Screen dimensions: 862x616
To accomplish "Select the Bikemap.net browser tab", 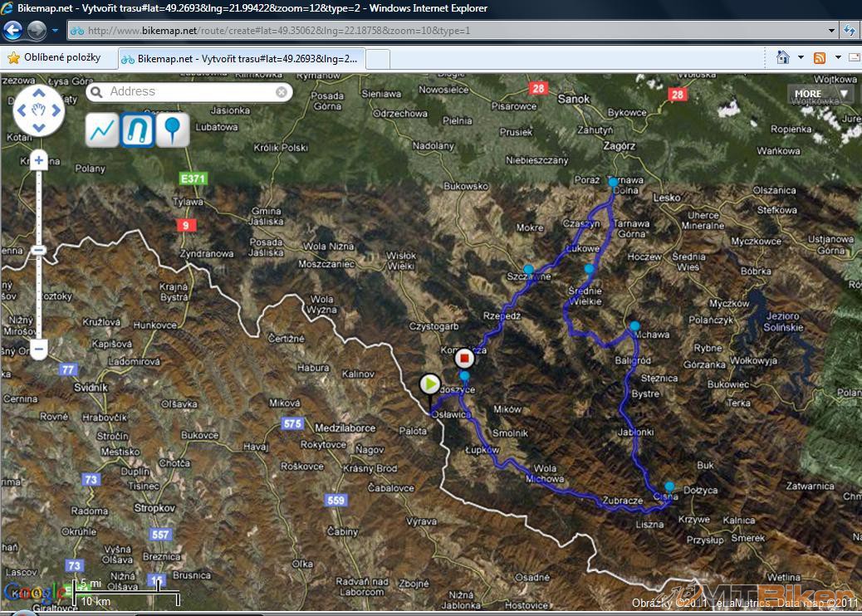I will click(x=241, y=58).
